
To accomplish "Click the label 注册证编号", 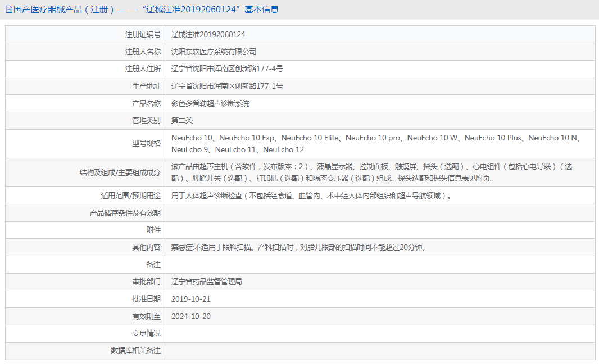I will 143,34.
